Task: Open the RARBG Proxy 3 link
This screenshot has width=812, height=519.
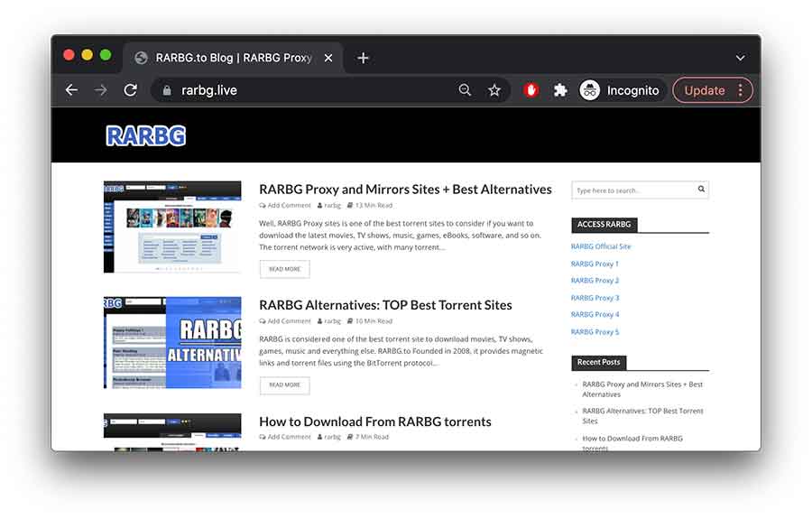Action: click(595, 298)
